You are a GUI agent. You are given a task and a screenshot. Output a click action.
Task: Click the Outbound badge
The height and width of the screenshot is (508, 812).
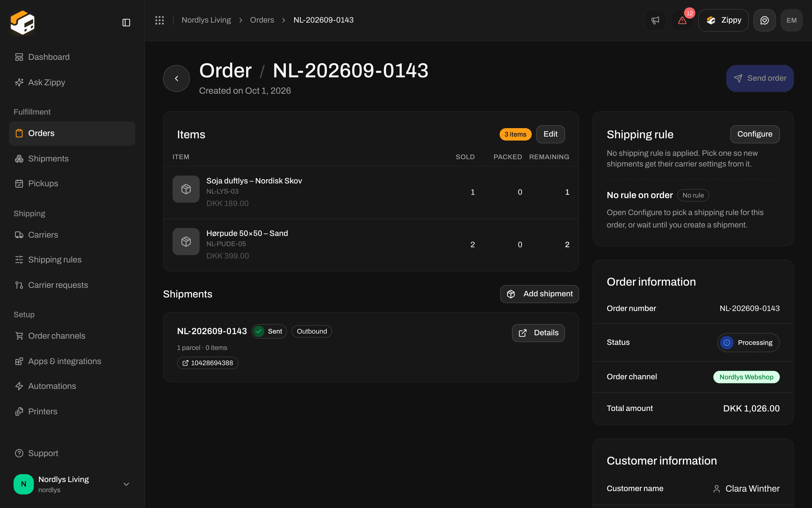(312, 331)
